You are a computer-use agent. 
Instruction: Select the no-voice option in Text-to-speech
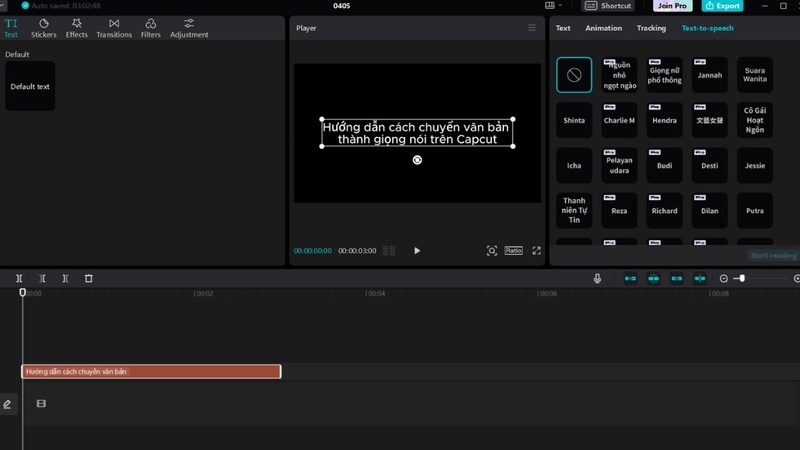click(x=574, y=75)
